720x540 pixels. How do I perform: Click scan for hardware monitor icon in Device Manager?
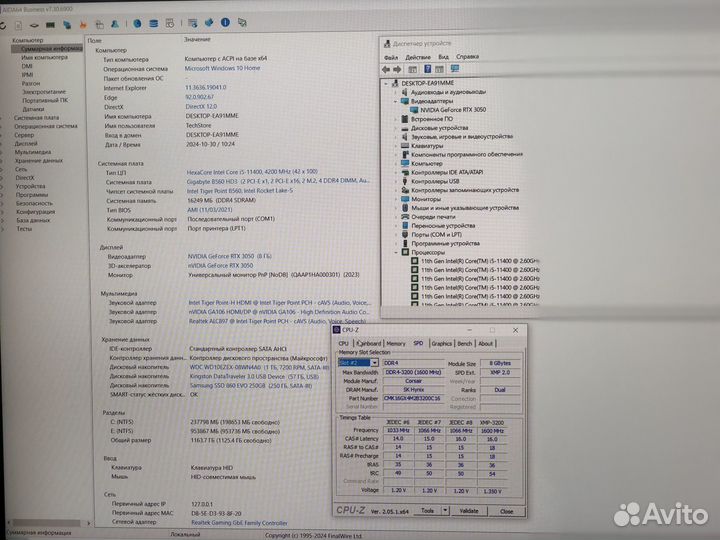[x=455, y=68]
